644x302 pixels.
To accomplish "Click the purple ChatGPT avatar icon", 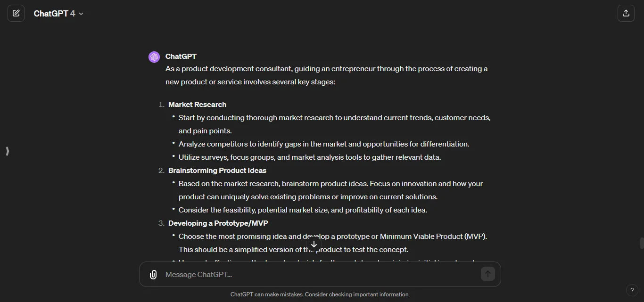I will pos(154,57).
